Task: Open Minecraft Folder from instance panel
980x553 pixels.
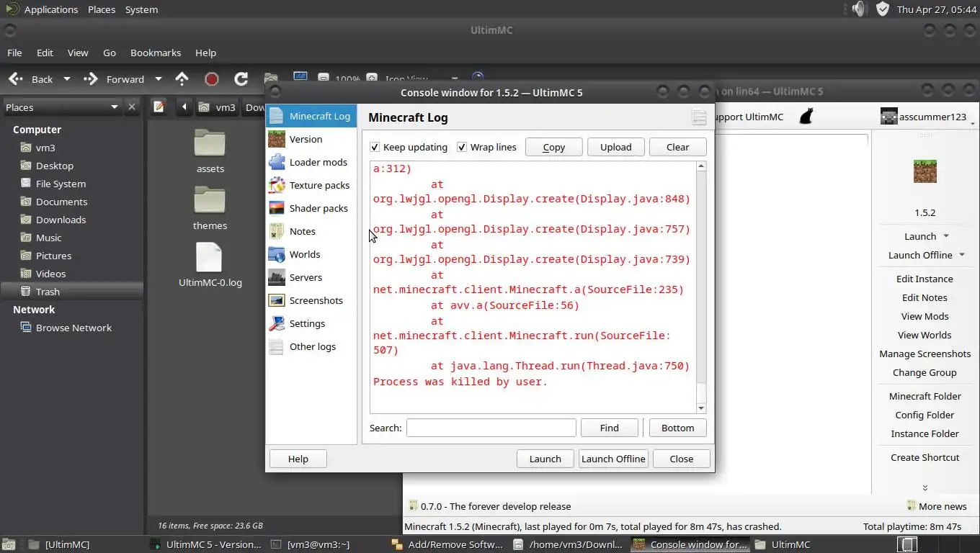Action: 925,396
